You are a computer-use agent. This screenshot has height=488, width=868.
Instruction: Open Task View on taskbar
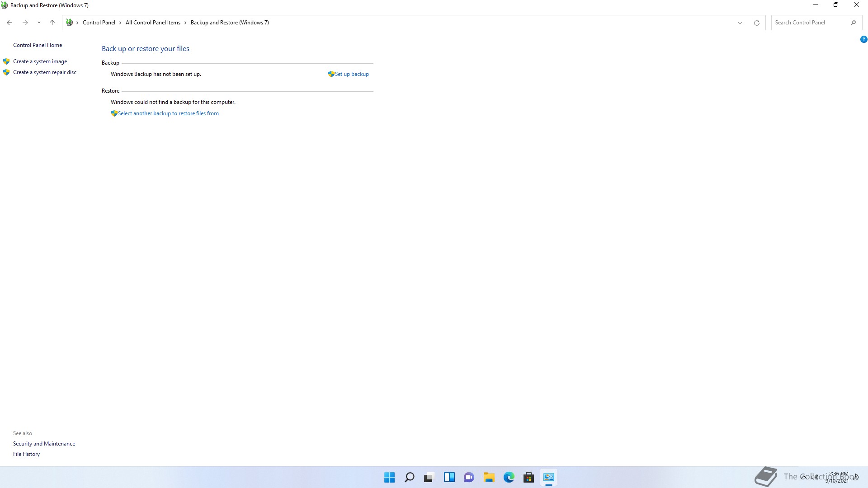click(429, 477)
